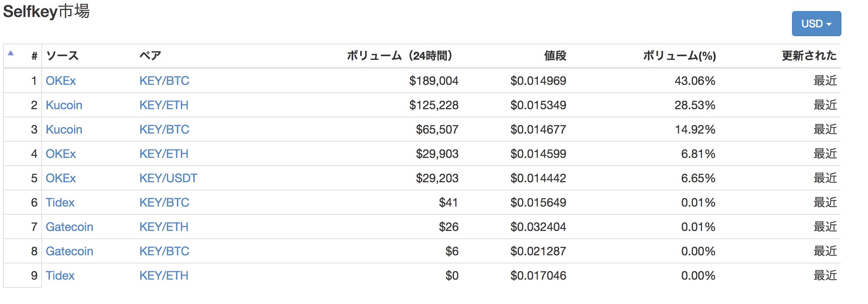Open Gatecoin KEY/BTC pair in row 8
Viewport: 868px width, 304px height.
point(164,251)
